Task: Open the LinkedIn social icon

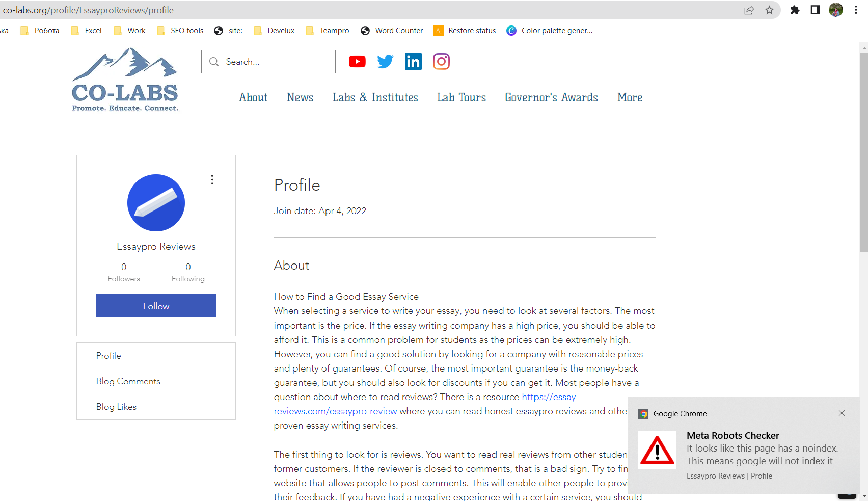Action: click(x=413, y=62)
